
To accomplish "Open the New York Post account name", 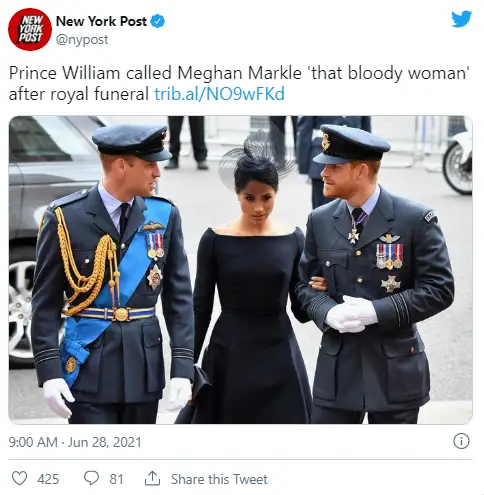I will tap(101, 21).
